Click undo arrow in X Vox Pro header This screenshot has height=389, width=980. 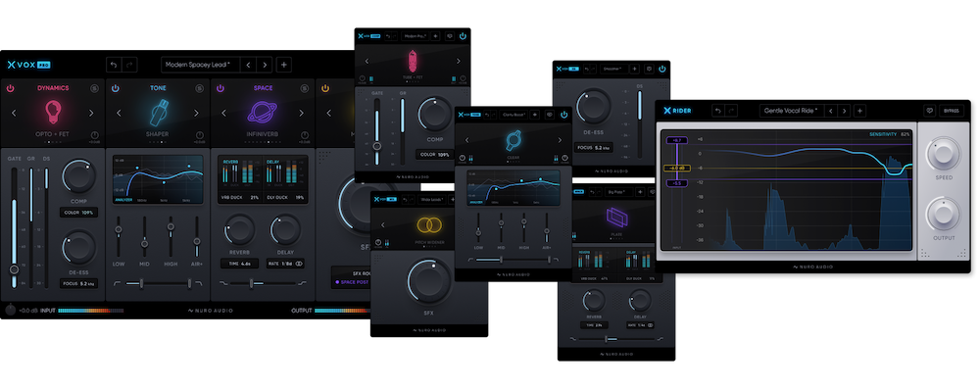[113, 65]
